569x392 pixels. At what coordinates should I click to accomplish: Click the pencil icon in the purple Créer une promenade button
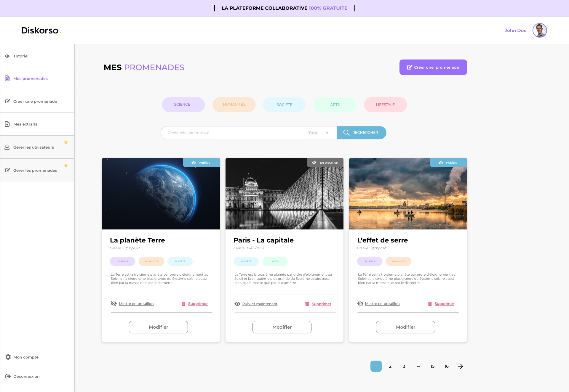click(410, 67)
